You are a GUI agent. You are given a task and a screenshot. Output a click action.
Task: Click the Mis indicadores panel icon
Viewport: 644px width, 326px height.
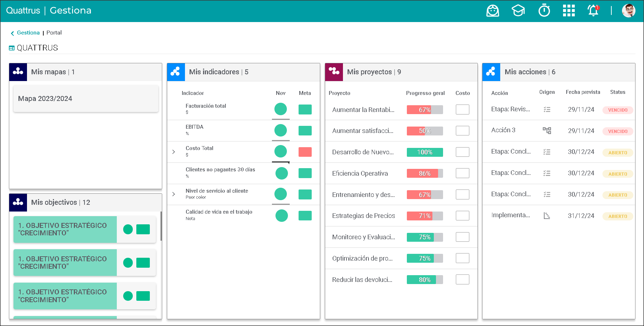point(176,72)
